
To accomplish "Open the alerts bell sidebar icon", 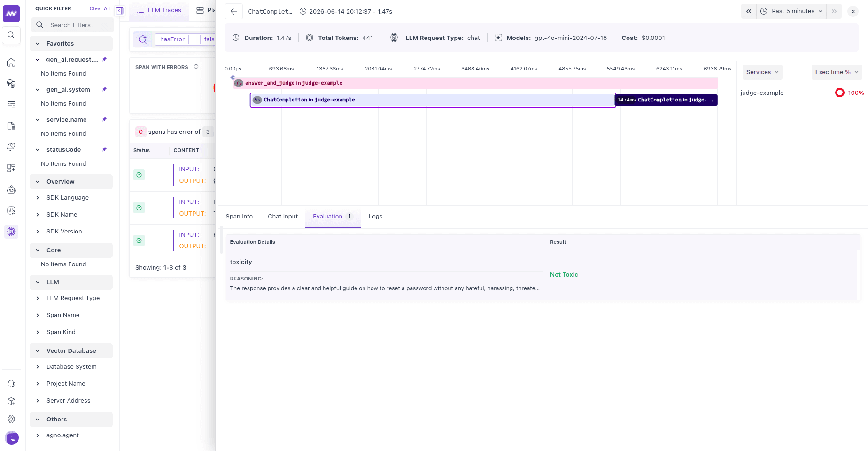I will click(x=11, y=147).
